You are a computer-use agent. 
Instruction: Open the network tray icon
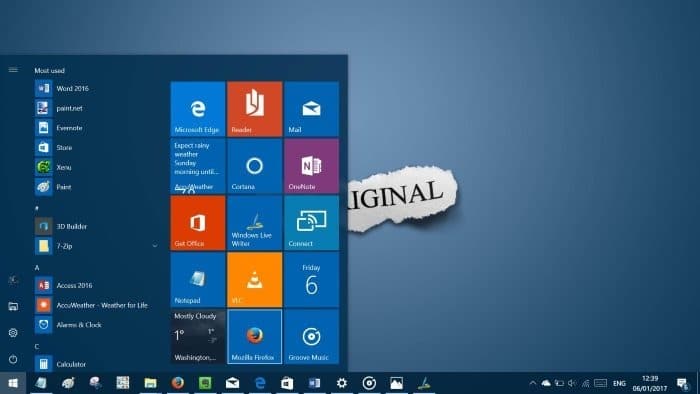(585, 383)
